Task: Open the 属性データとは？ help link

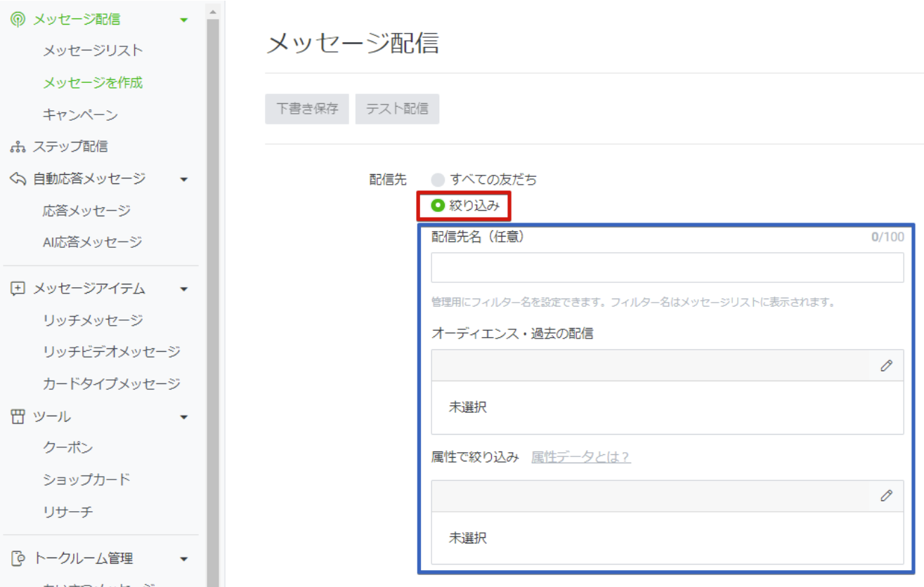Action: 580,457
